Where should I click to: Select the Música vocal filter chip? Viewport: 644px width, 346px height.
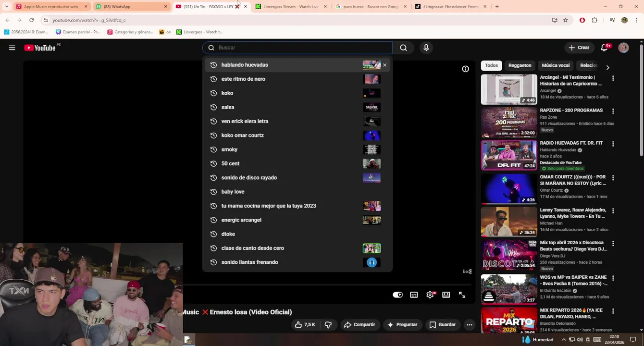click(556, 65)
